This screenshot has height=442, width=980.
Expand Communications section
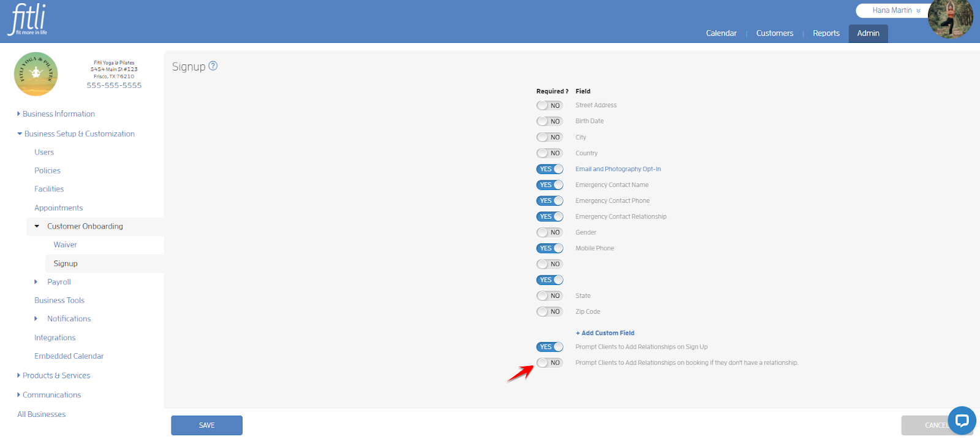[49, 395]
